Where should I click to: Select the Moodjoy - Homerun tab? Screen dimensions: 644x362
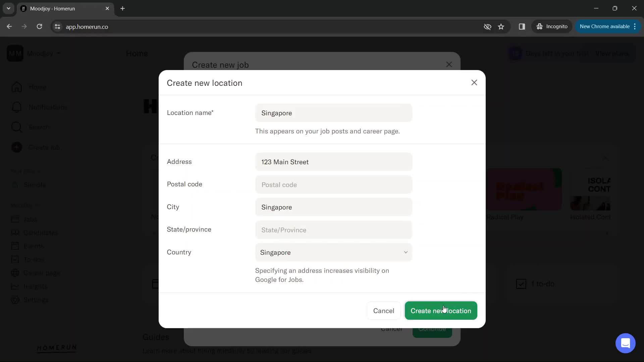click(x=65, y=8)
